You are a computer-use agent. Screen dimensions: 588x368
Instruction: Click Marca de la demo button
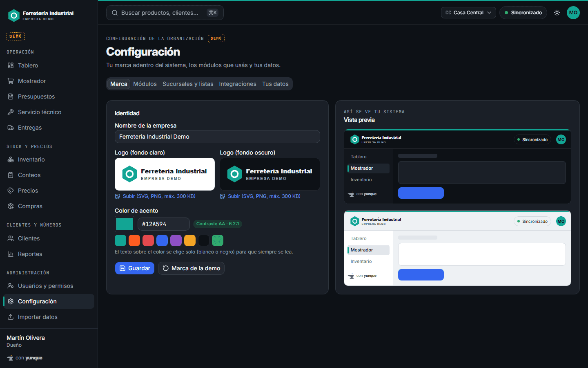pos(191,268)
